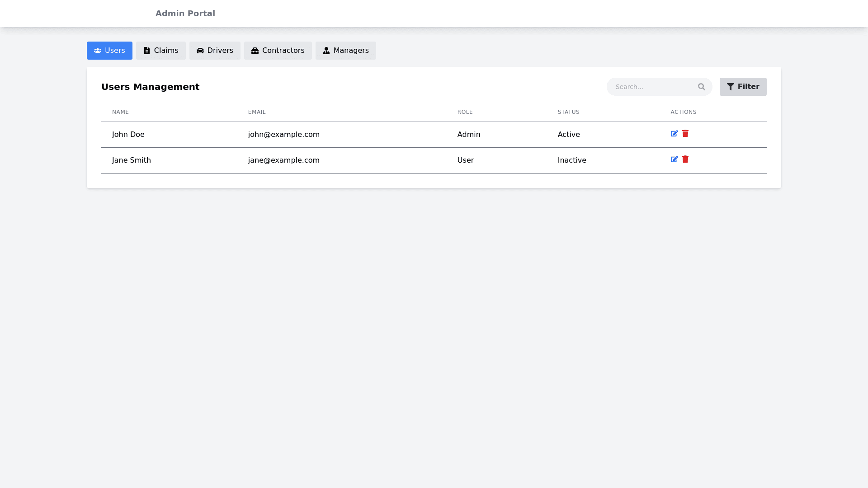Click the car icon on Drivers tab
This screenshot has height=488, width=868.
(200, 51)
